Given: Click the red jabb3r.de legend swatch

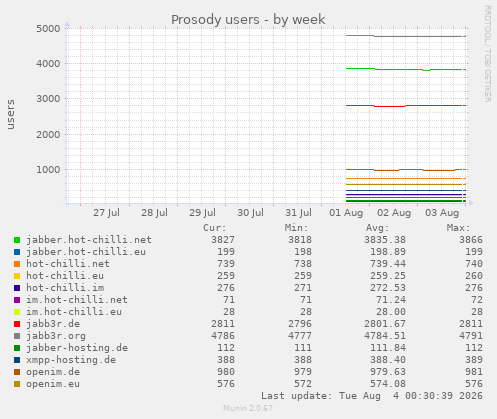Looking at the screenshot, I should tap(17, 324).
